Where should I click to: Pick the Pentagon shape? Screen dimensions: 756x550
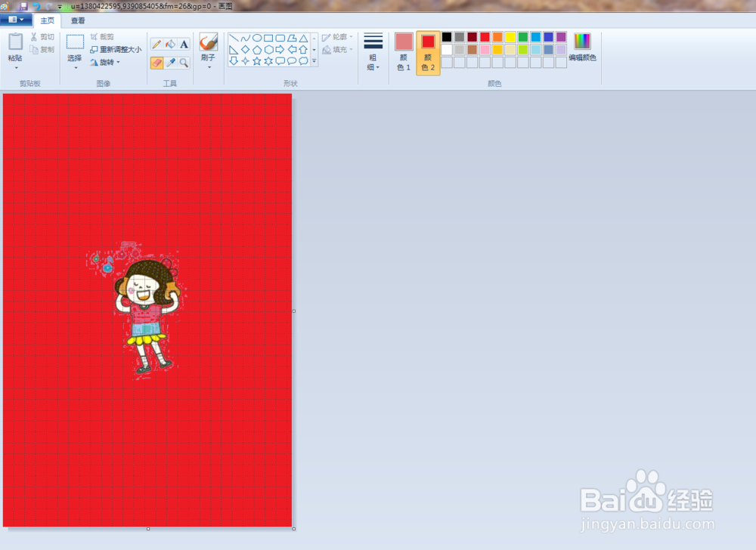click(257, 50)
